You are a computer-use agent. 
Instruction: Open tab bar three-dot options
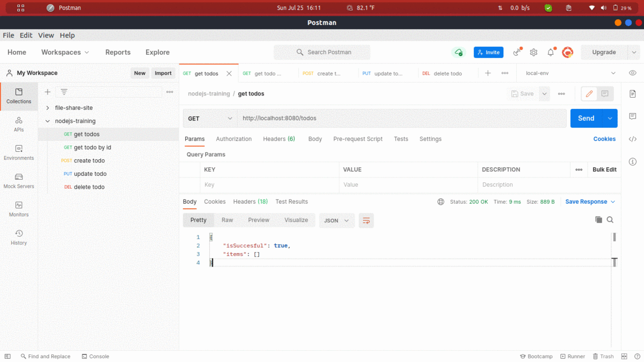(x=505, y=73)
